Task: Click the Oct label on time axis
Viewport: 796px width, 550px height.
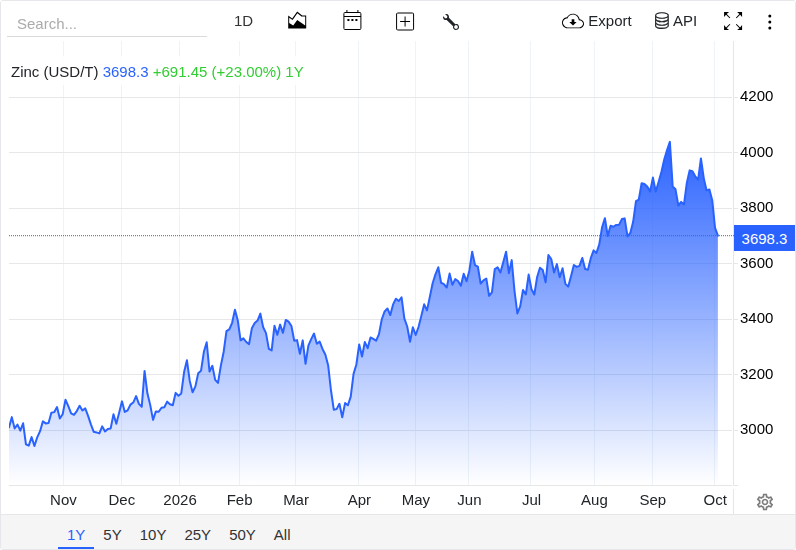Action: point(715,500)
